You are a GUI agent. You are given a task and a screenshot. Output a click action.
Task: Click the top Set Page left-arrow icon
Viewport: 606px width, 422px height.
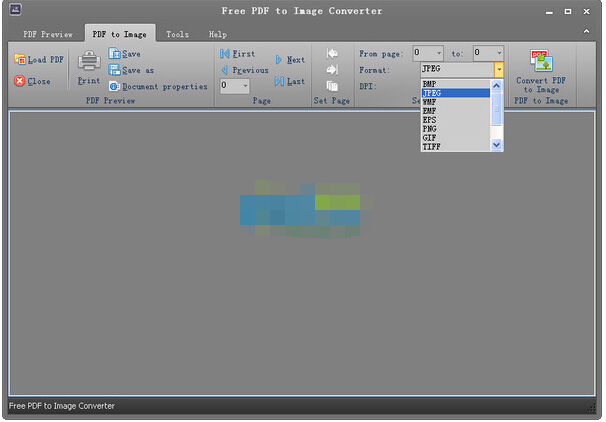(x=332, y=53)
